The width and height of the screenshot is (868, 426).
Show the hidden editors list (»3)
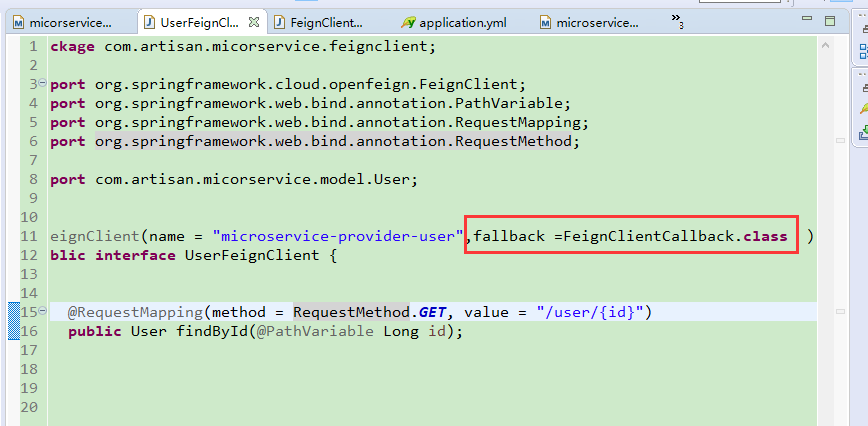pos(678,21)
